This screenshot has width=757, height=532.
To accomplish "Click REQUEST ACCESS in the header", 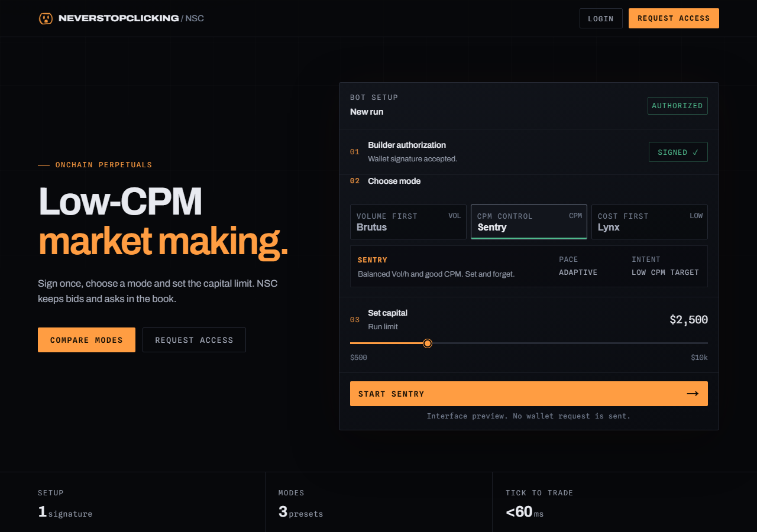I will pyautogui.click(x=674, y=18).
